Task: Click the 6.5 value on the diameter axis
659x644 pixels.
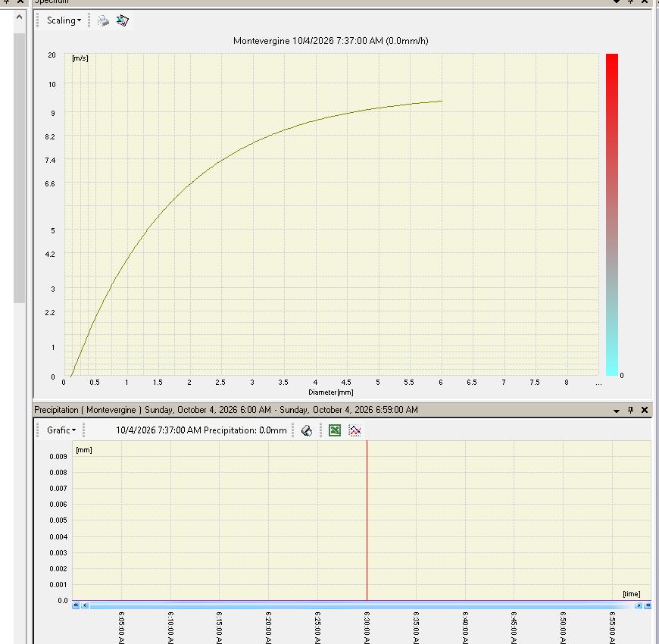Action: coord(472,382)
